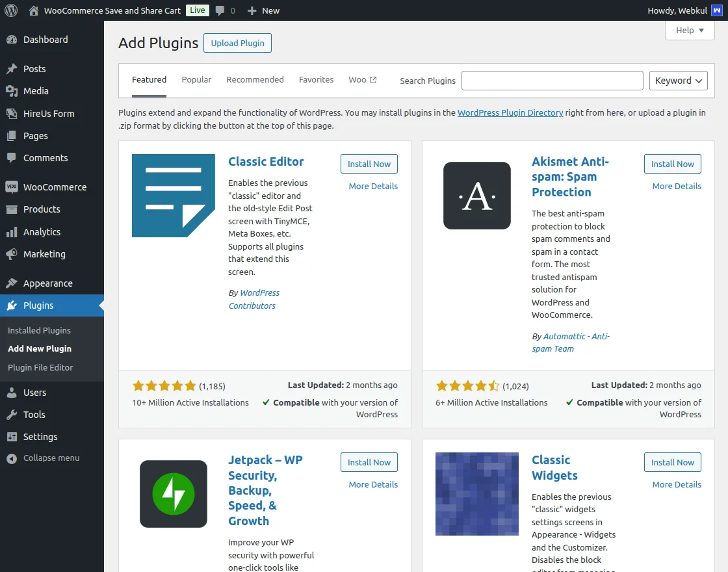Open More Details for Classic Widgets
This screenshot has width=728, height=572.
(677, 485)
